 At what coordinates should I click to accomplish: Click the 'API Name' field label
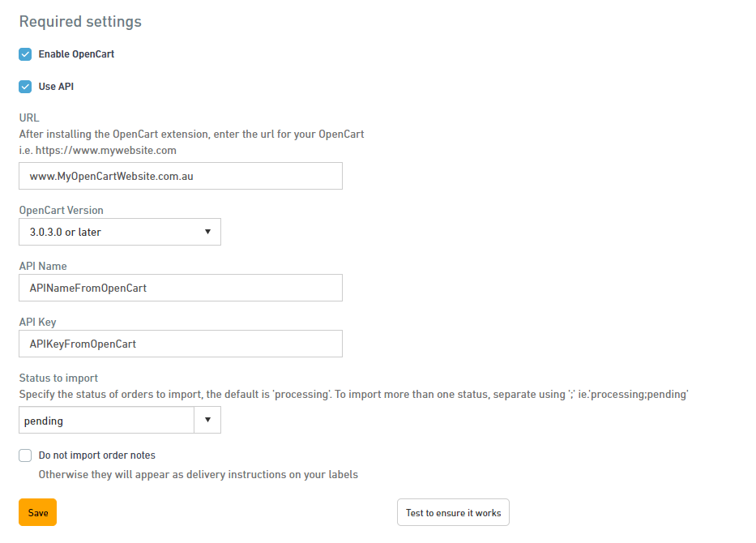[43, 266]
